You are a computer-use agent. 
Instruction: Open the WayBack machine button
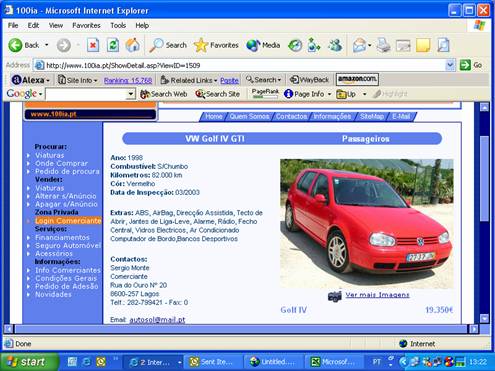(x=309, y=80)
